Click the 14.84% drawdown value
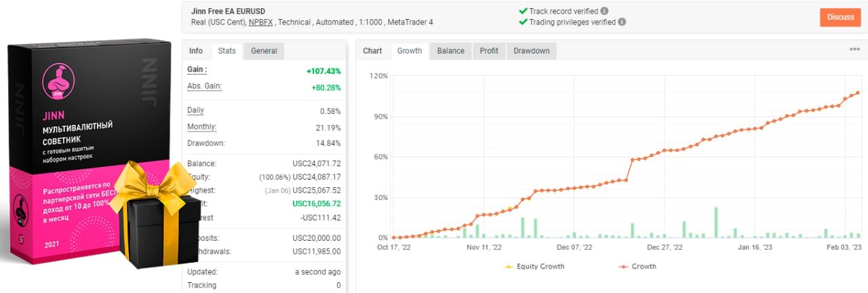This screenshot has height=293, width=868. [x=328, y=143]
